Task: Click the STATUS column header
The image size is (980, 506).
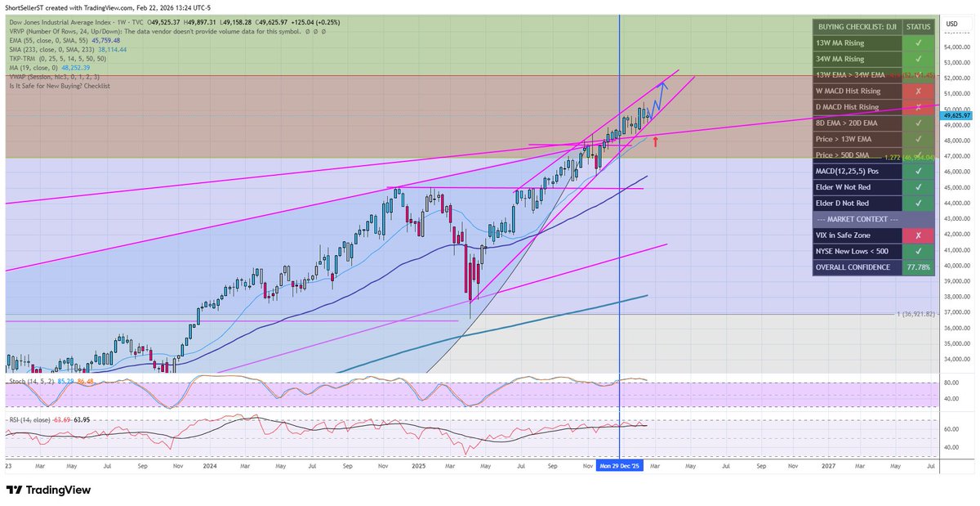Action: (x=918, y=27)
